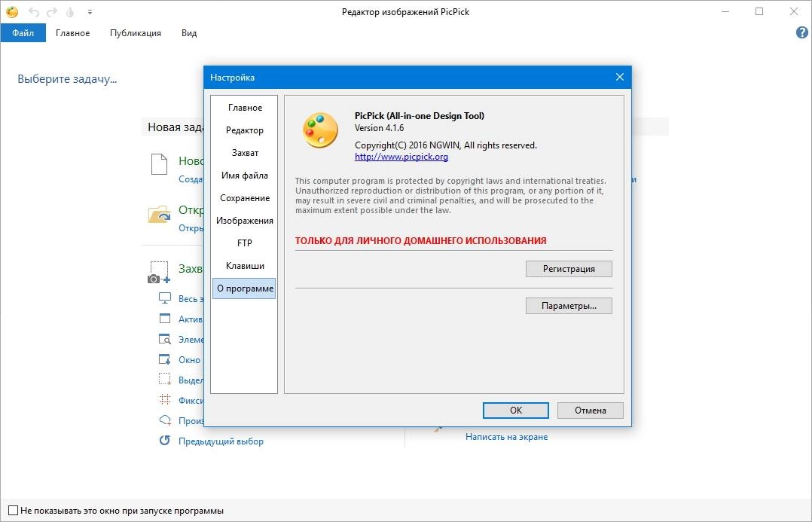812x522 pixels.
Task: Choose Сохранение settings category
Action: 244,198
